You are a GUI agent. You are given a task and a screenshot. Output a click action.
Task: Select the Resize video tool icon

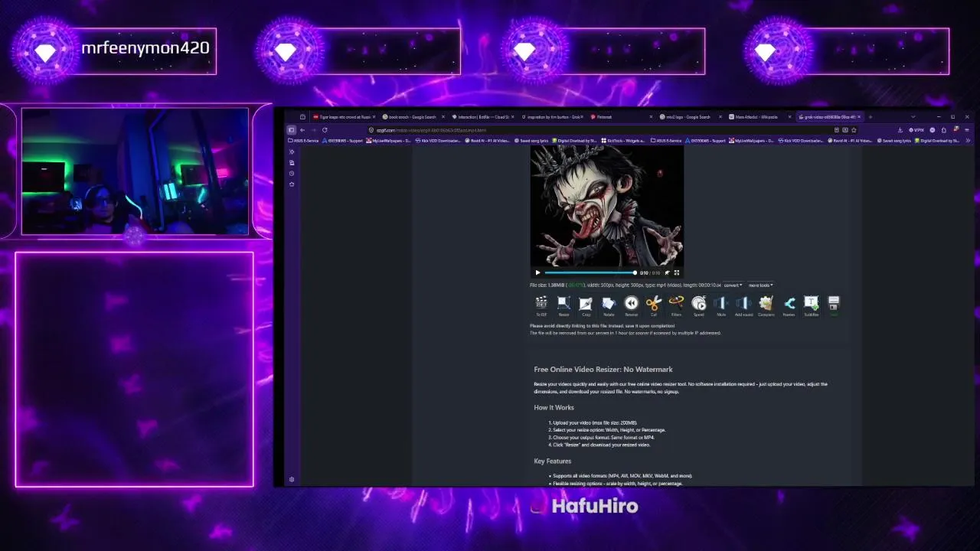[x=563, y=306]
